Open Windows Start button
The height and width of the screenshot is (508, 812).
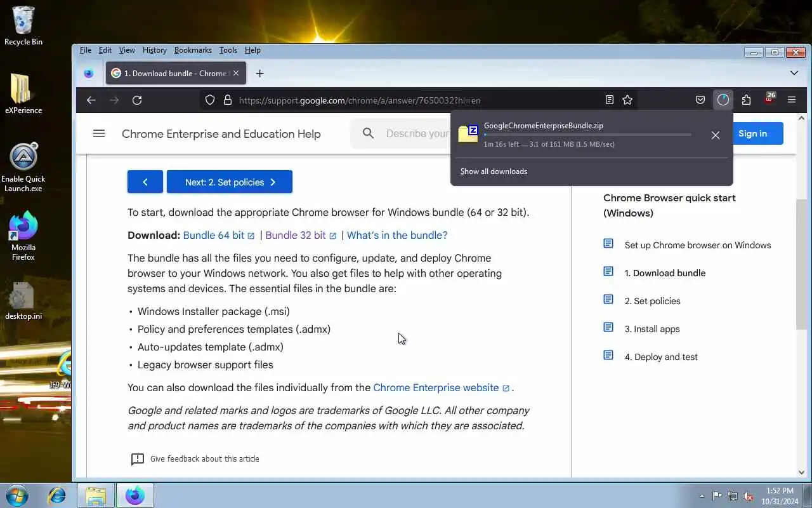[x=17, y=495]
